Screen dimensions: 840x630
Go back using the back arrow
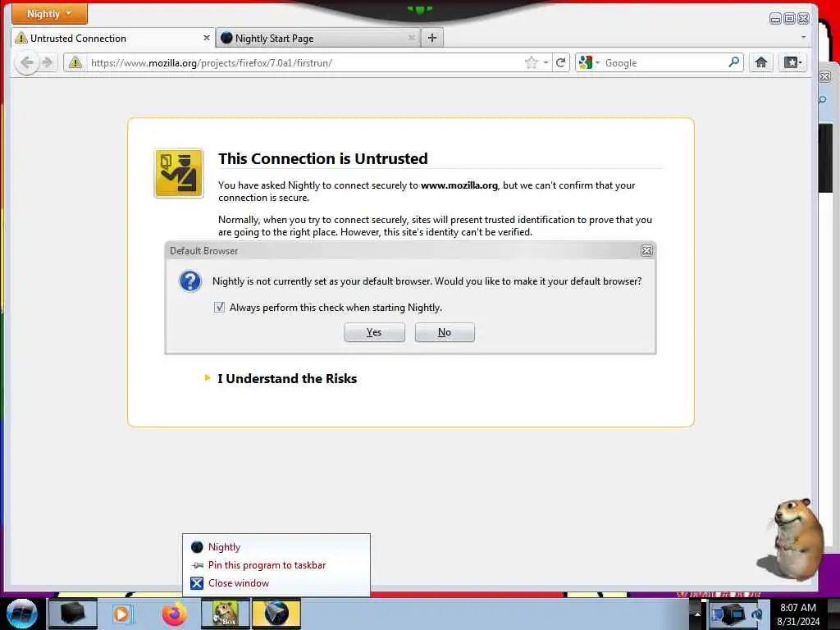click(27, 62)
